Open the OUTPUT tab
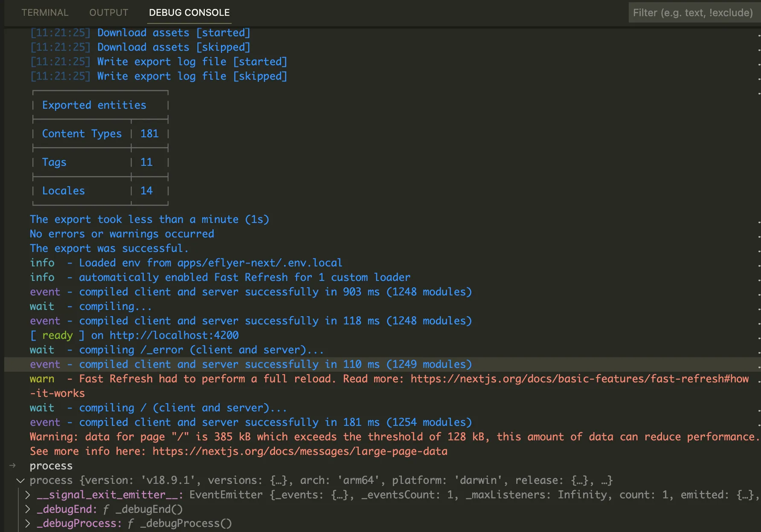The width and height of the screenshot is (761, 532). point(109,13)
